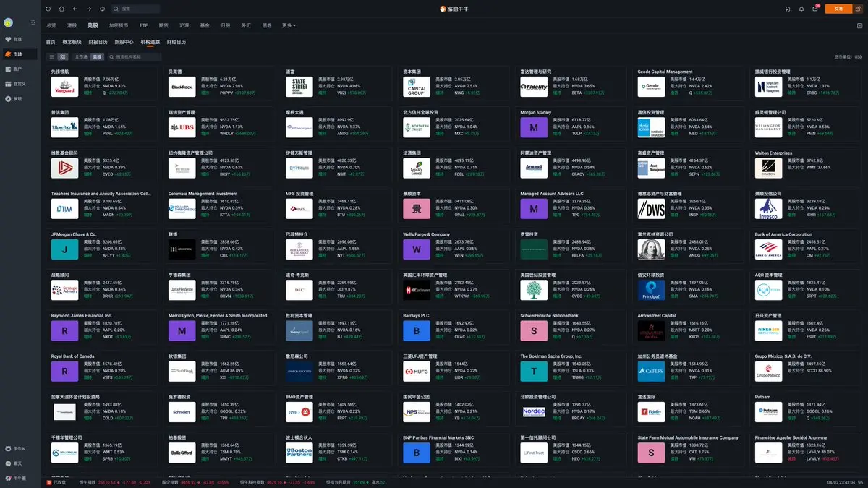
Task: Navigate back with the left arrow
Action: (75, 9)
